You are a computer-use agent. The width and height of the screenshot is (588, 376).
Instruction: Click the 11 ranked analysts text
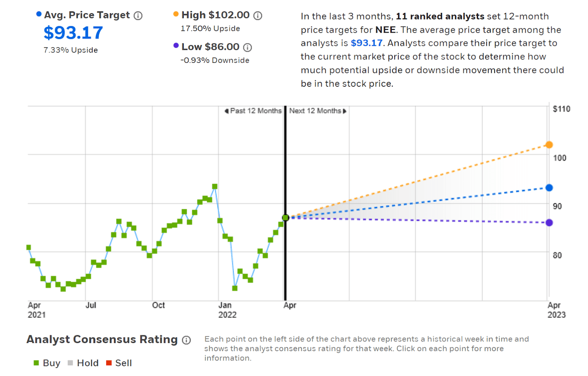(x=440, y=16)
